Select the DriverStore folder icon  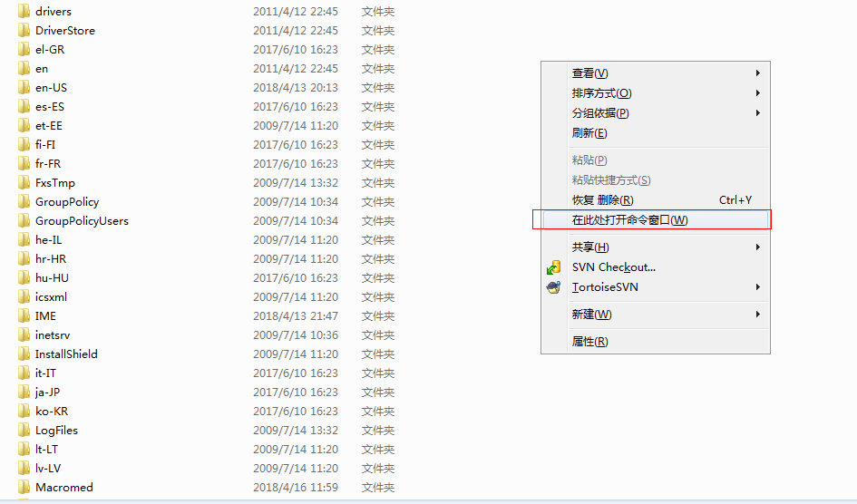[24, 31]
